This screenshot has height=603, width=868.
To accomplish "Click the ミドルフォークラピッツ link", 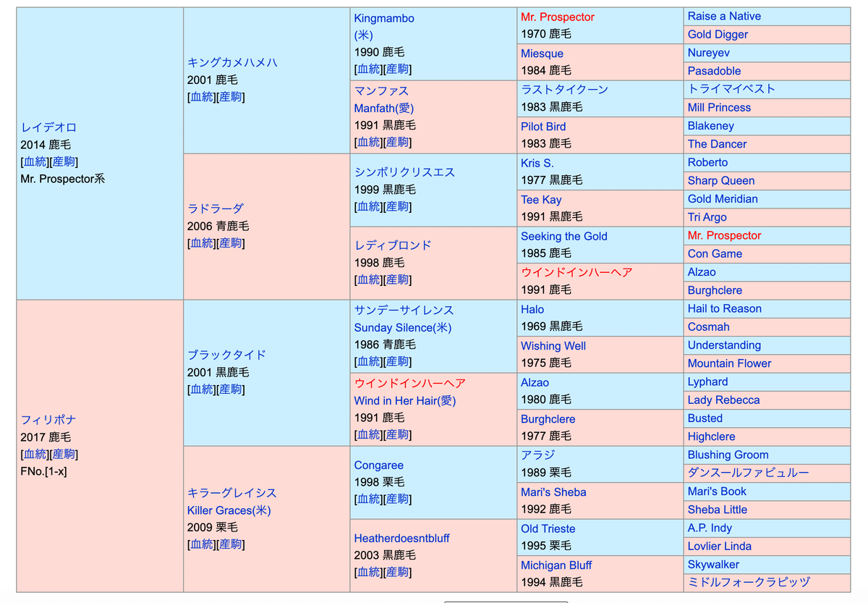I will point(749,582).
